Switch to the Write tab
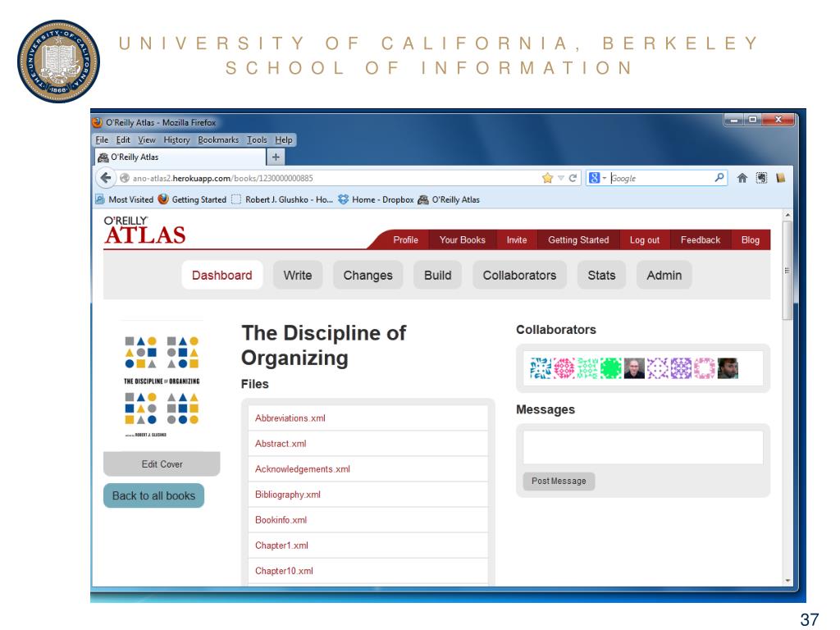 [x=298, y=275]
